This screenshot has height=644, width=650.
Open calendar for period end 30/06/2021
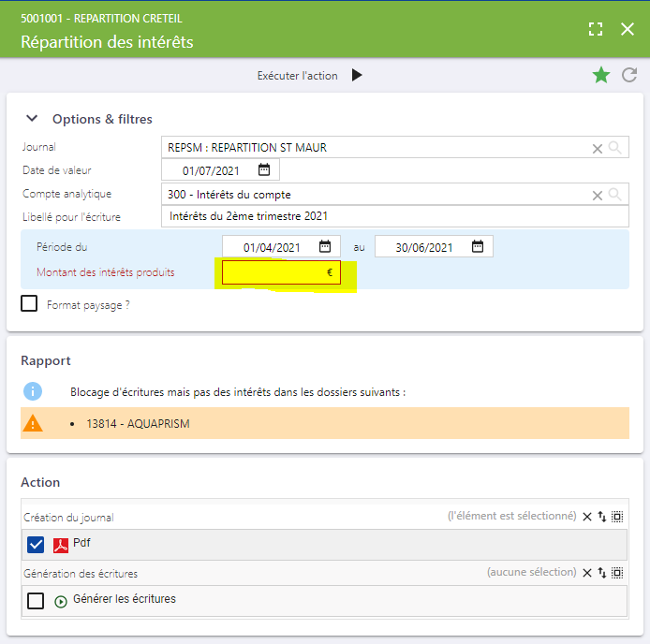pos(478,246)
